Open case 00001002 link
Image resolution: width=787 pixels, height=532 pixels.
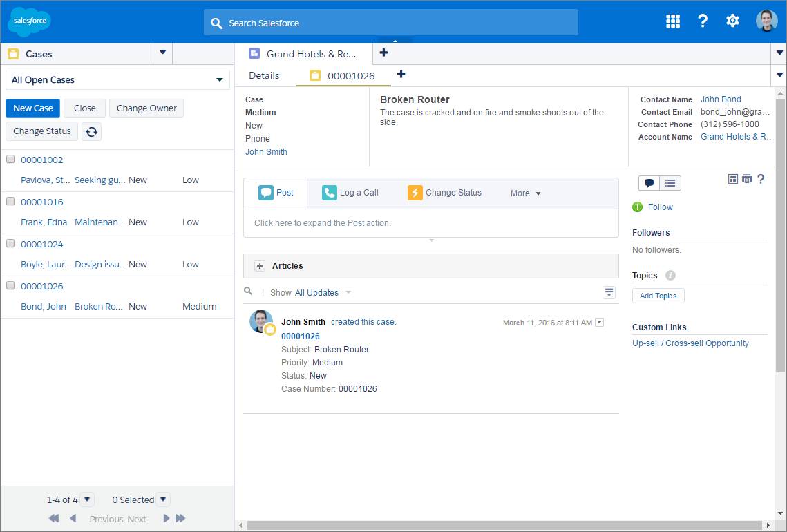(x=42, y=160)
